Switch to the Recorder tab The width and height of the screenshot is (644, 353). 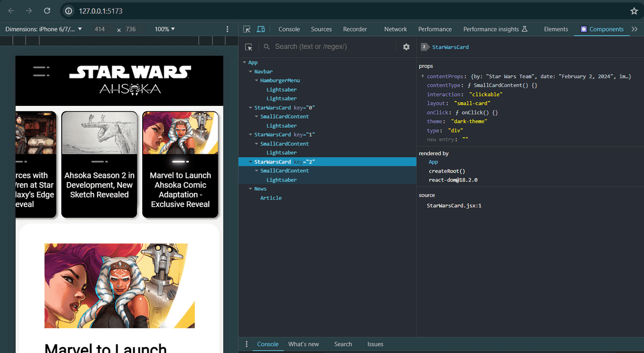coord(355,29)
